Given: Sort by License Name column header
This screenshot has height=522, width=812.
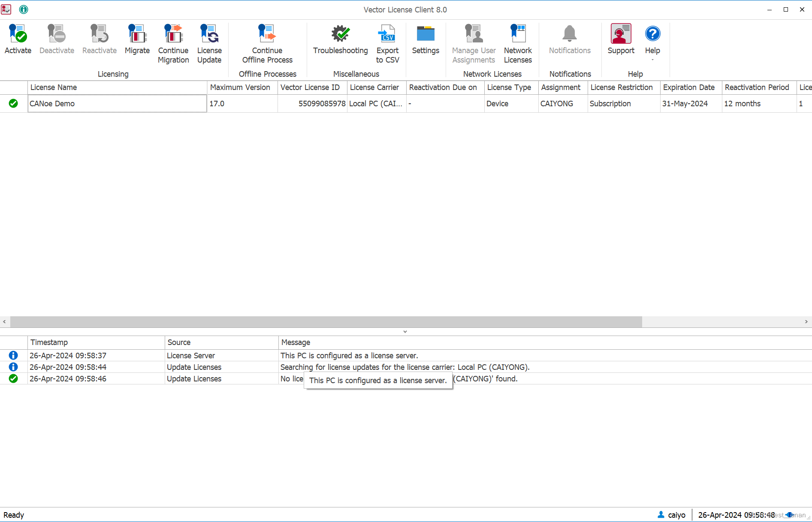Looking at the screenshot, I should [x=117, y=87].
